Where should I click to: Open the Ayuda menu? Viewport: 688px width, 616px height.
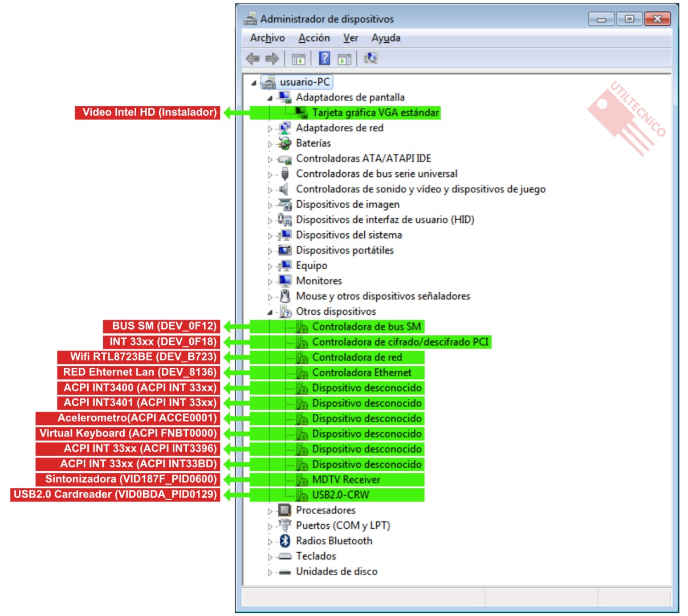pyautogui.click(x=386, y=38)
